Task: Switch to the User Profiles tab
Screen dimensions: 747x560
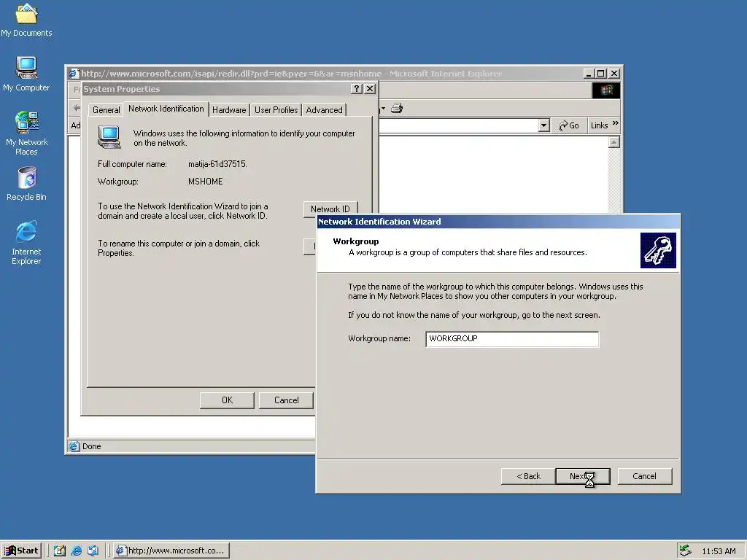Action: click(276, 110)
